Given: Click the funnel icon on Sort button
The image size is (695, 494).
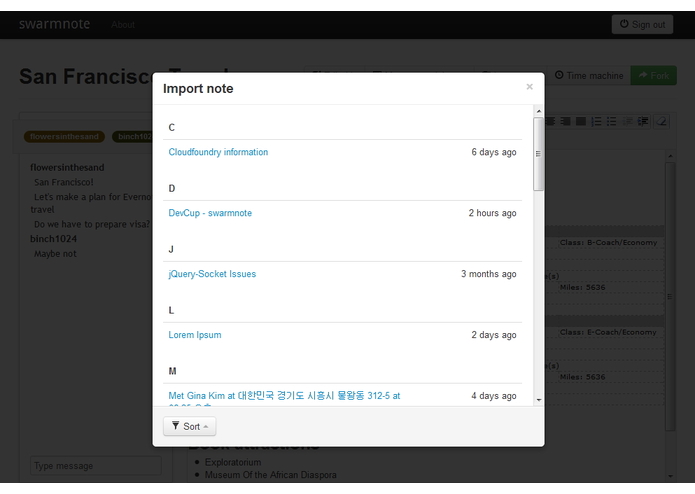Looking at the screenshot, I should pyautogui.click(x=176, y=426).
